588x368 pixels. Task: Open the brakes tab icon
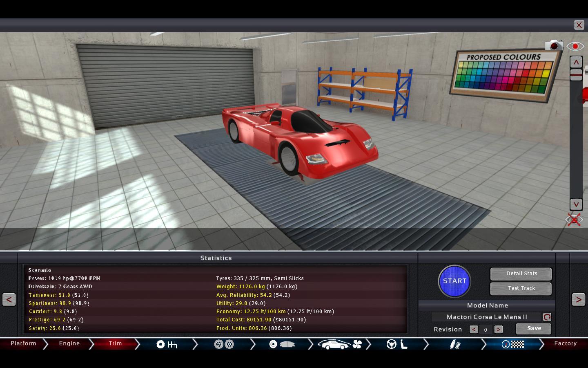click(x=282, y=344)
